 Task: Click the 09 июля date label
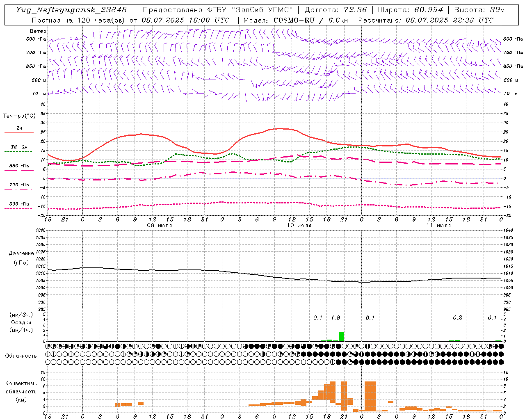click(x=160, y=226)
